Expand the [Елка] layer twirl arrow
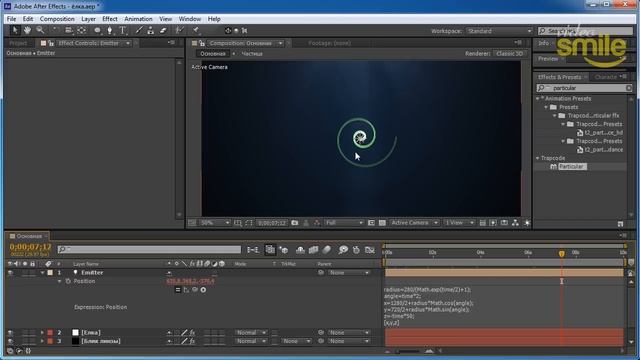The height and width of the screenshot is (360, 640). coord(42,333)
